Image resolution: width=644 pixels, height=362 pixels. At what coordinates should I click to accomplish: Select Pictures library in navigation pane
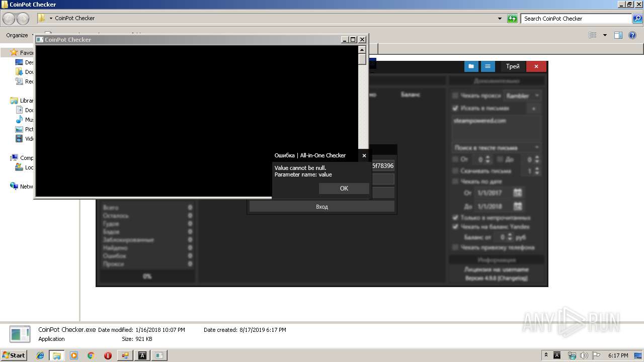coord(25,129)
